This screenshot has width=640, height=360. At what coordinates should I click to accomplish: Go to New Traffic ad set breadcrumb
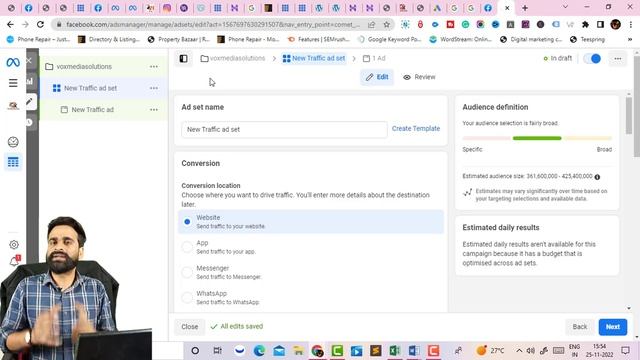(x=314, y=58)
